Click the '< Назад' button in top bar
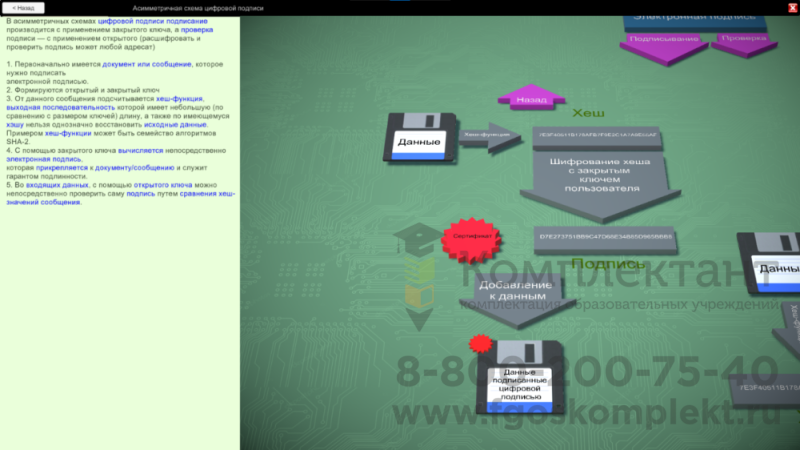The image size is (800, 450). click(x=22, y=7)
